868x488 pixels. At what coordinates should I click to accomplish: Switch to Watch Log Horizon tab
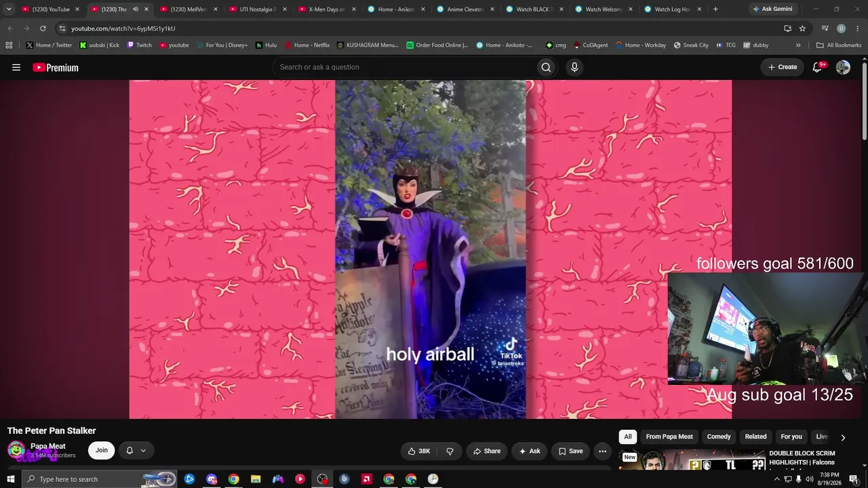(x=672, y=9)
